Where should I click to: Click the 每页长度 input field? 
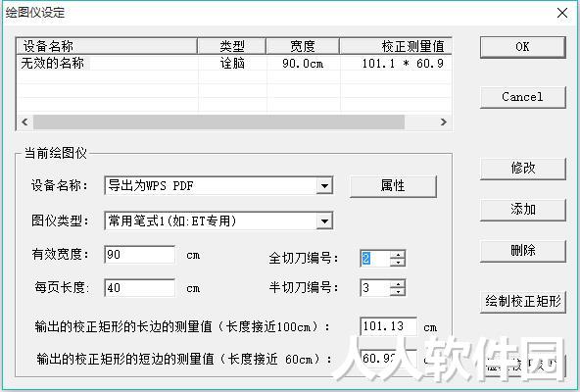tap(140, 287)
